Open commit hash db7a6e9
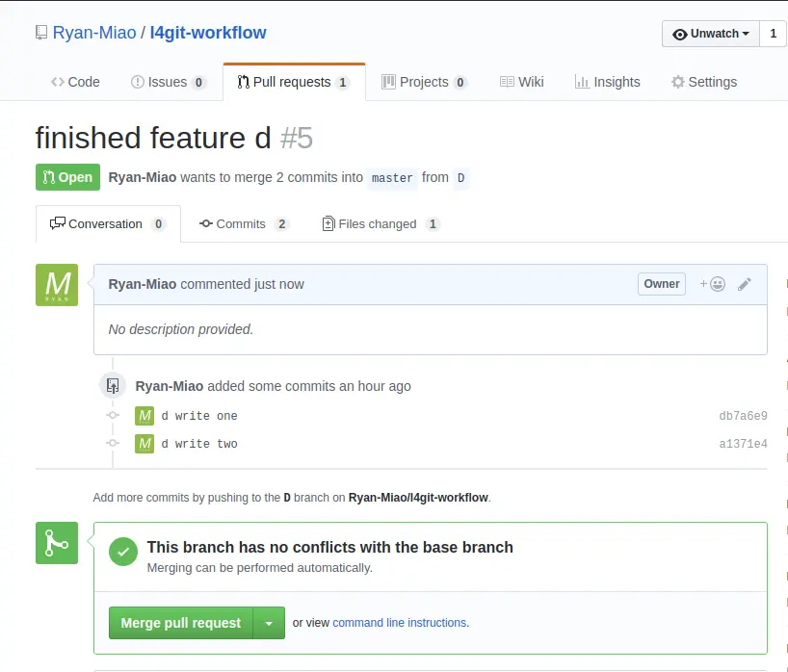 [x=743, y=416]
